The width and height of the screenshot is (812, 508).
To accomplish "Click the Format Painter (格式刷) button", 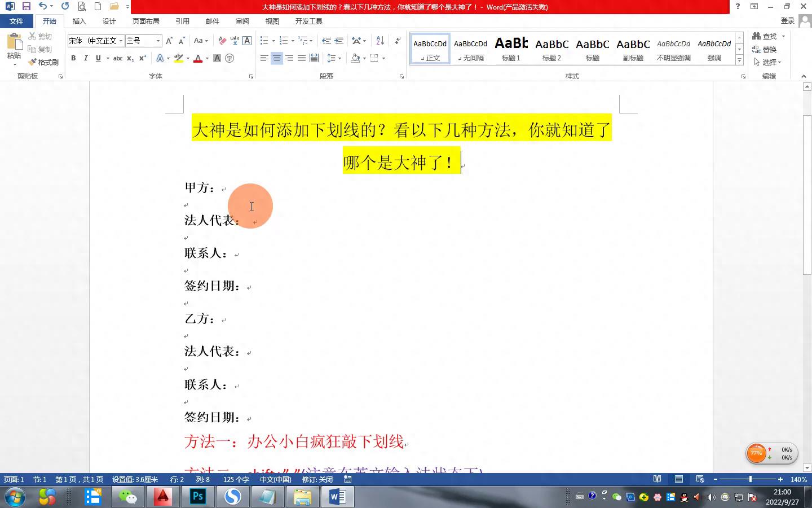I will 44,62.
